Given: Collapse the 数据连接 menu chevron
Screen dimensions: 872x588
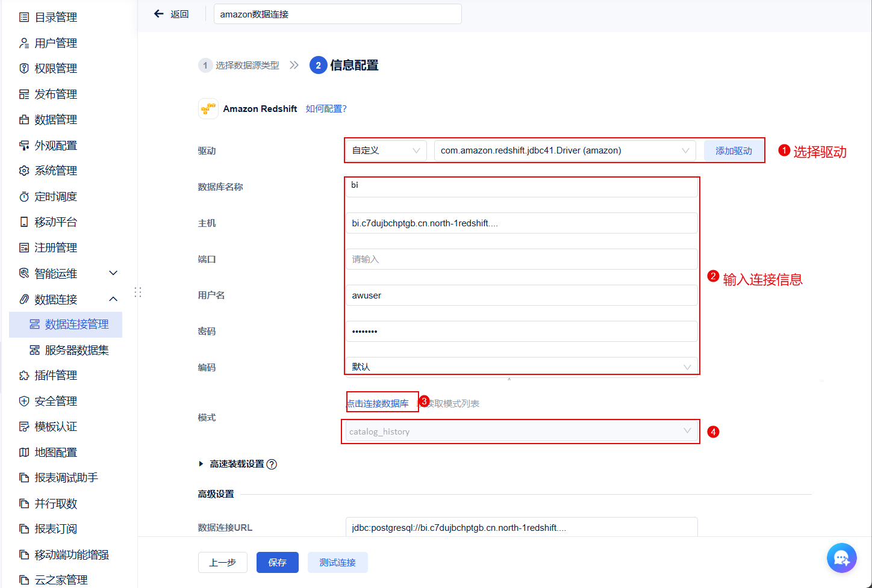Looking at the screenshot, I should click(x=113, y=299).
